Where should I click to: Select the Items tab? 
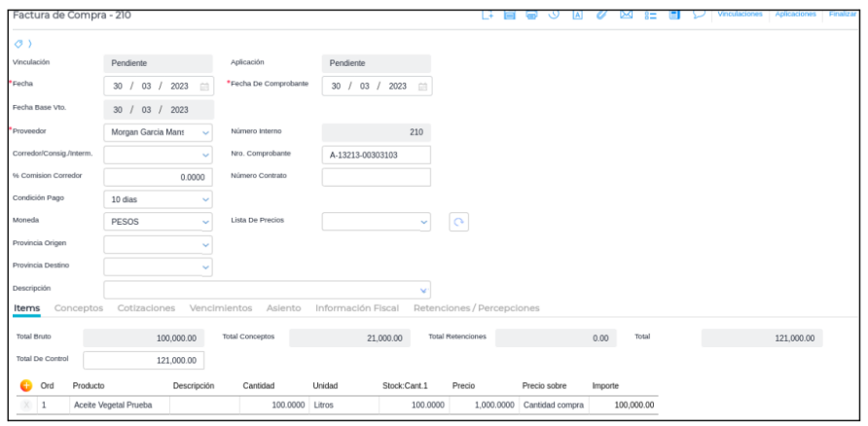click(26, 308)
